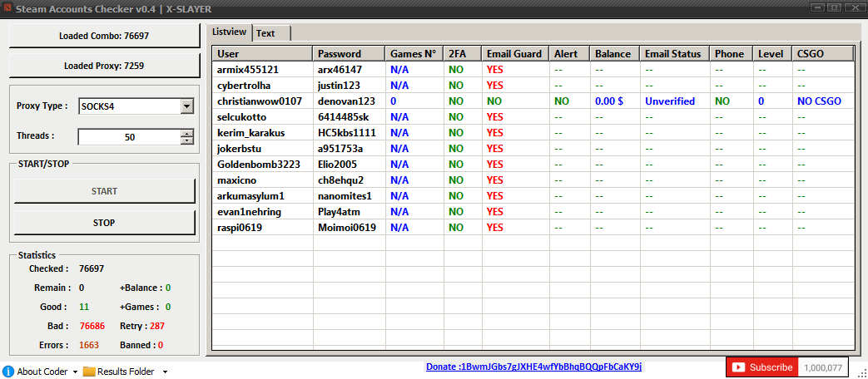Click the app icon in the title bar
This screenshot has height=379, width=868.
6,9
